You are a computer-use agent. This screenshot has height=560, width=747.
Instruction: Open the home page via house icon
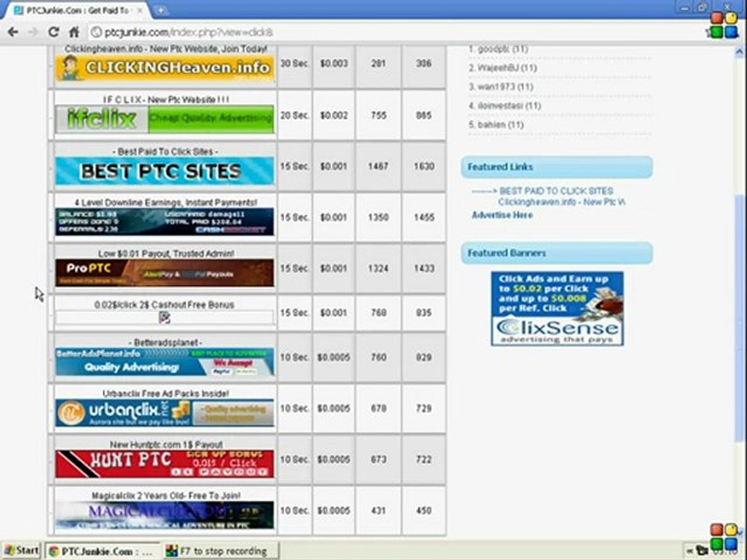[74, 32]
